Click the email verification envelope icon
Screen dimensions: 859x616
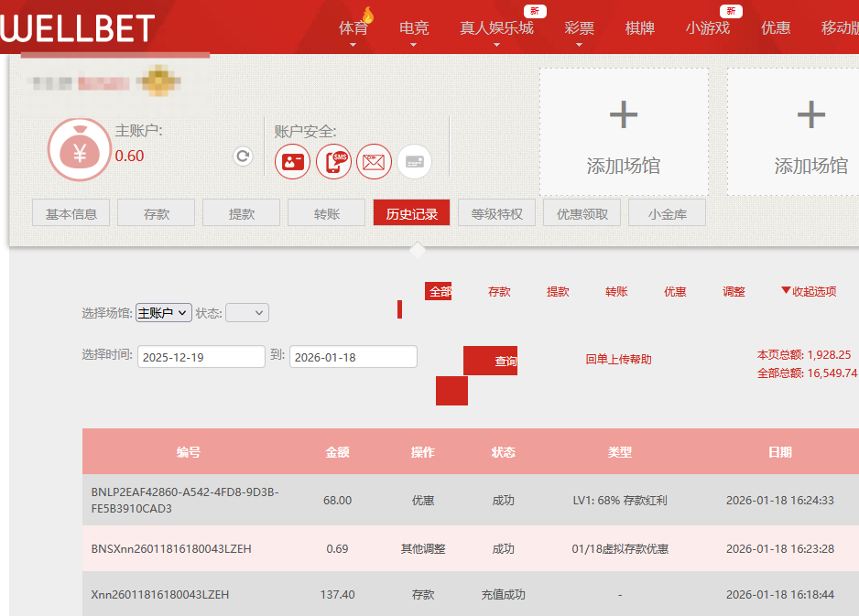click(x=374, y=162)
